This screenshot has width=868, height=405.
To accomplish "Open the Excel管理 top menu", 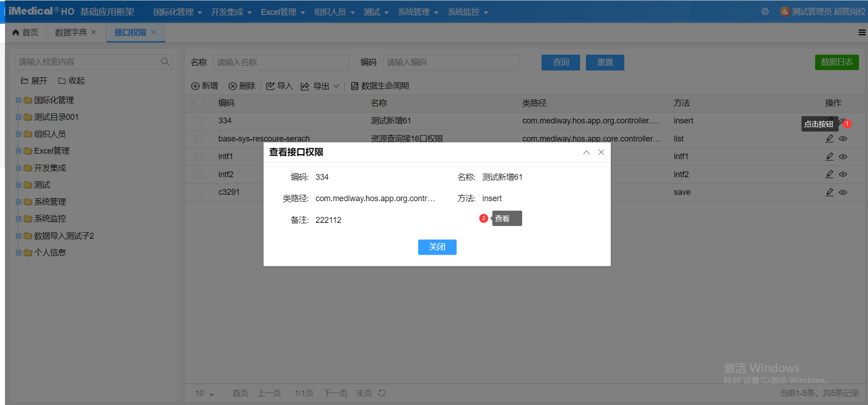I will point(283,12).
